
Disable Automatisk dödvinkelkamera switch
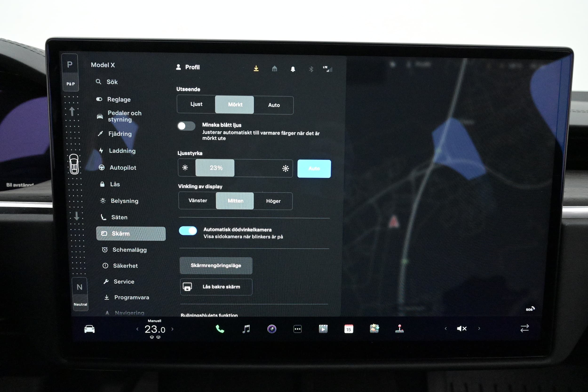188,231
